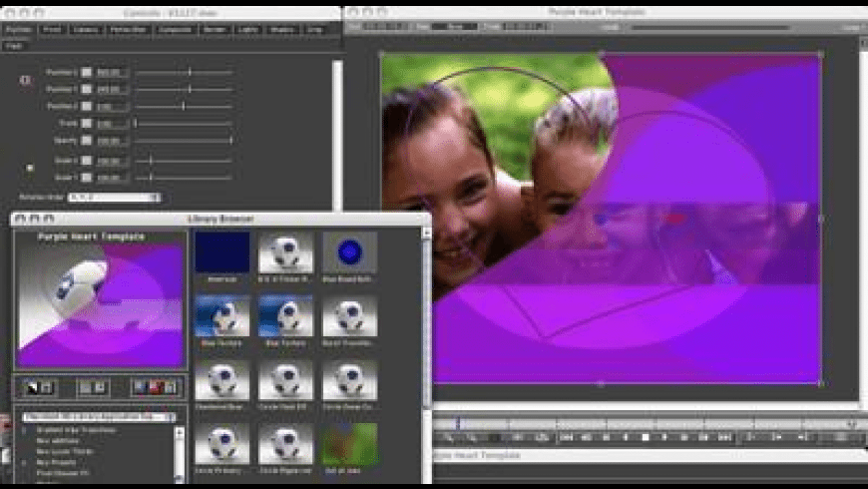Image resolution: width=868 pixels, height=489 pixels.
Task: Jump to the start of the timeline
Action: tap(566, 437)
